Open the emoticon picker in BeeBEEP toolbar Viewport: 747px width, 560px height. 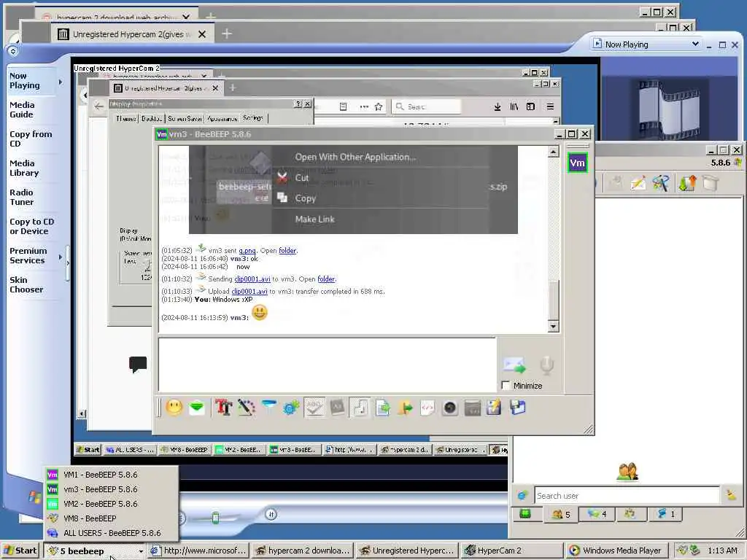click(174, 408)
